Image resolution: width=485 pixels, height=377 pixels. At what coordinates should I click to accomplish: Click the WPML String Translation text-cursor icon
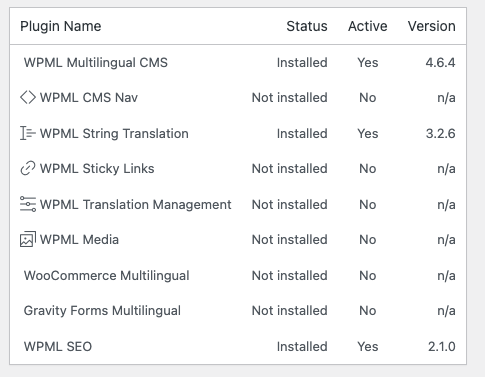28,133
